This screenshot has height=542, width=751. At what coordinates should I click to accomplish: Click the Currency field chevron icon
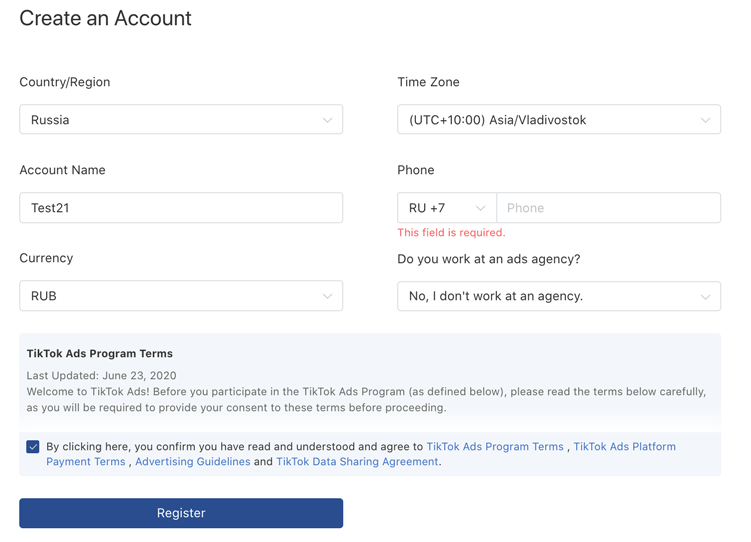[327, 296]
